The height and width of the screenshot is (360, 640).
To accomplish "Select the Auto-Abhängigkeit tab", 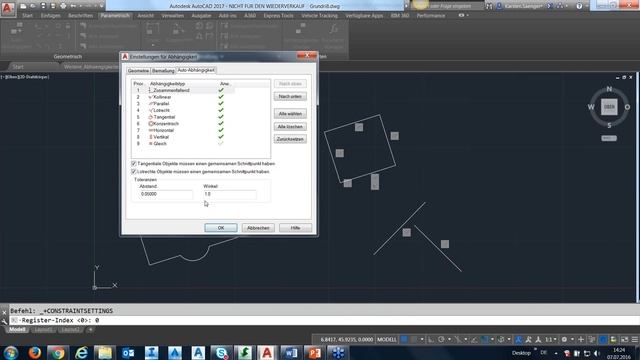I will point(196,70).
